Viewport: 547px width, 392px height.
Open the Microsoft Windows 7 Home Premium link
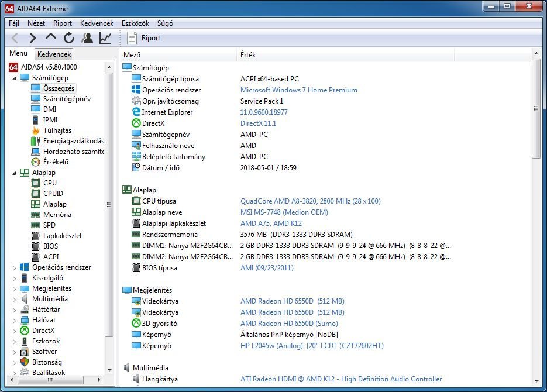pos(298,90)
